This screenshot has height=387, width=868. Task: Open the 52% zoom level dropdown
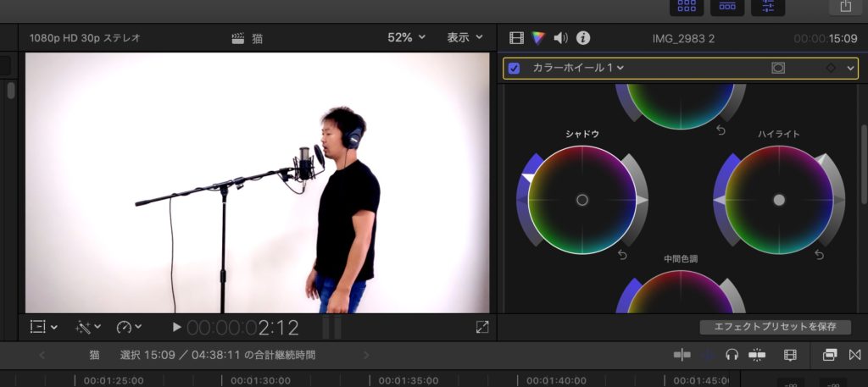406,37
